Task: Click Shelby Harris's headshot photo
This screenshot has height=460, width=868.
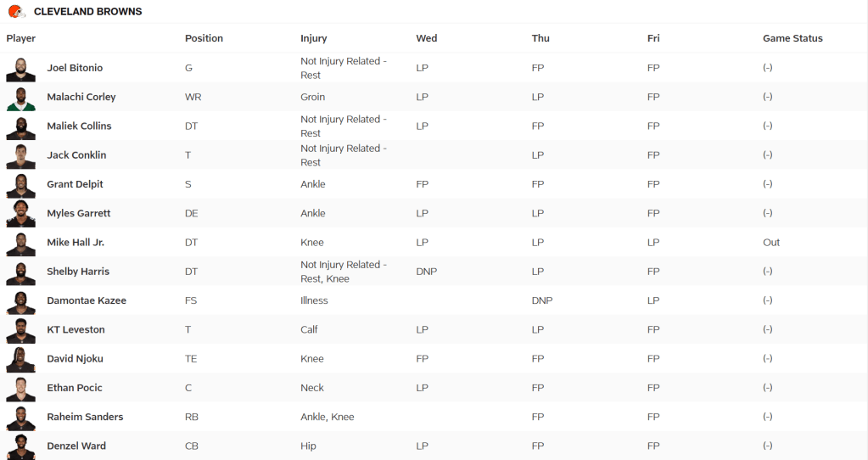Action: point(20,272)
